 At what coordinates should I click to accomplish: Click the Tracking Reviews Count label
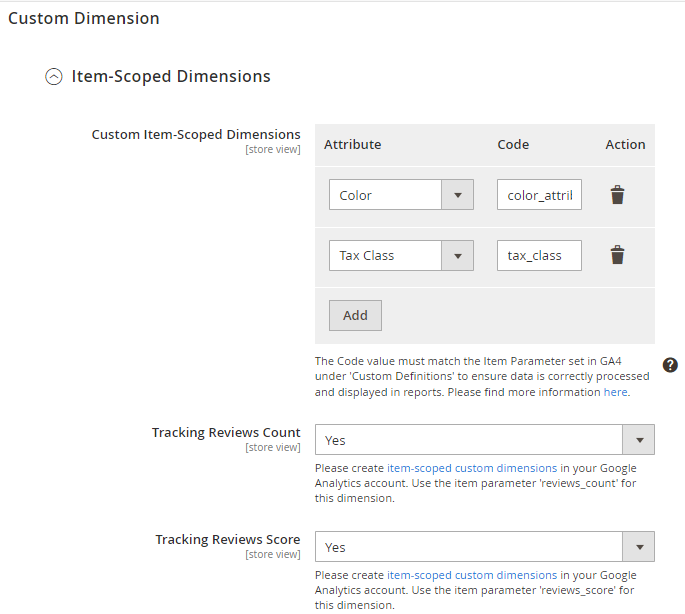[x=226, y=432]
